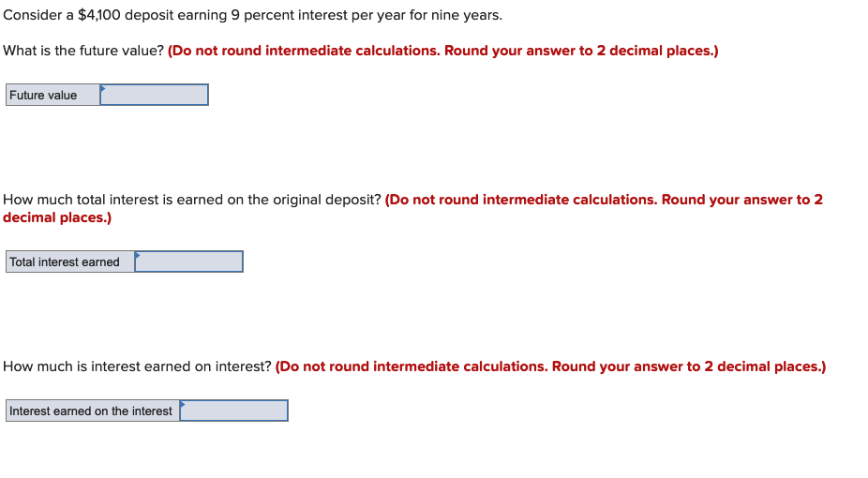Click red instruction beside interest on interest question
This screenshot has height=478, width=868.
550,366
